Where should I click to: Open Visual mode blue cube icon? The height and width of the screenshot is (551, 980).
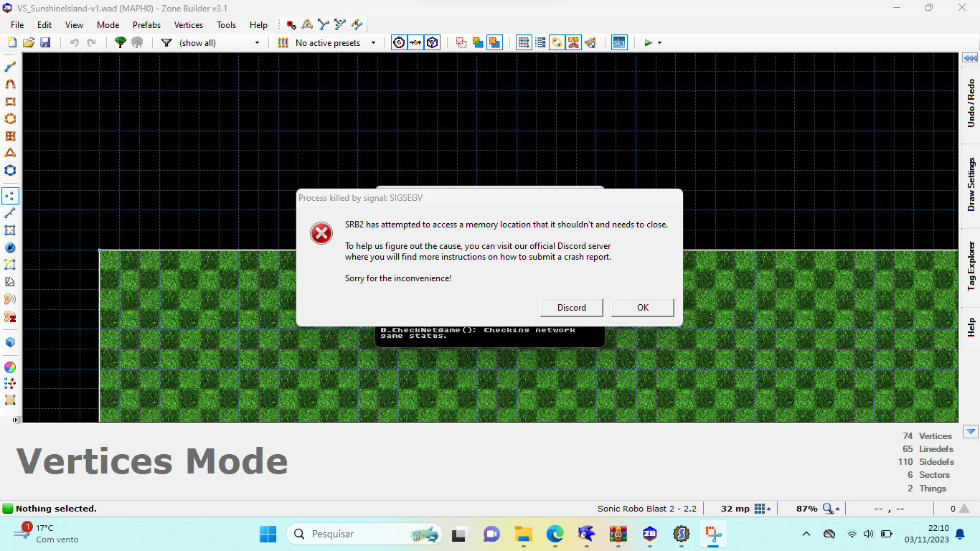[x=10, y=342]
